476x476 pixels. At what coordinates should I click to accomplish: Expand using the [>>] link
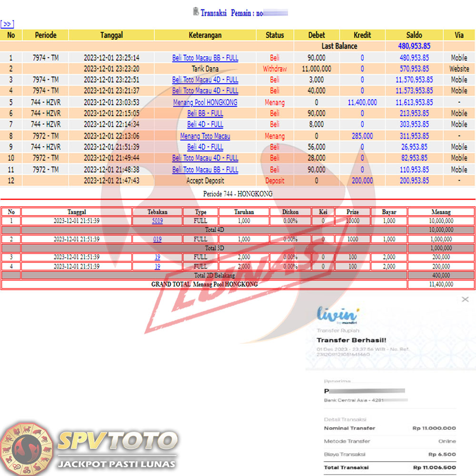click(x=7, y=24)
